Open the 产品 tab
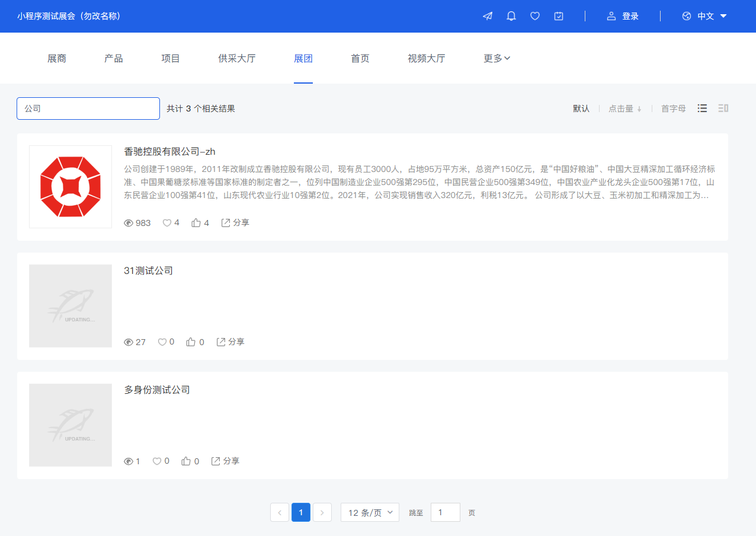Viewport: 756px width, 536px height. pyautogui.click(x=114, y=58)
